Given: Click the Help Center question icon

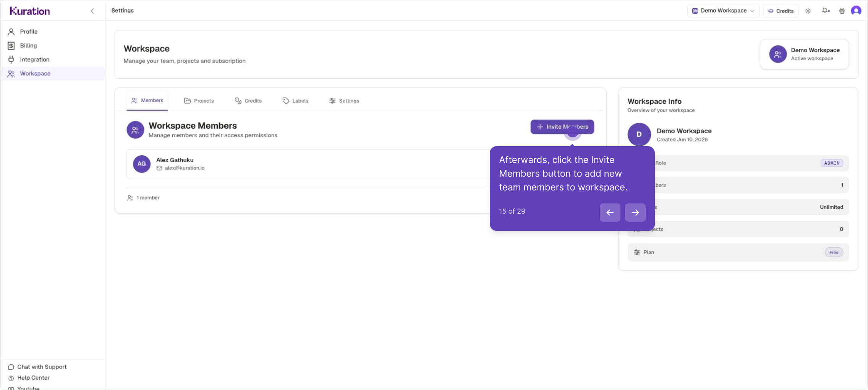Looking at the screenshot, I should pyautogui.click(x=11, y=378).
